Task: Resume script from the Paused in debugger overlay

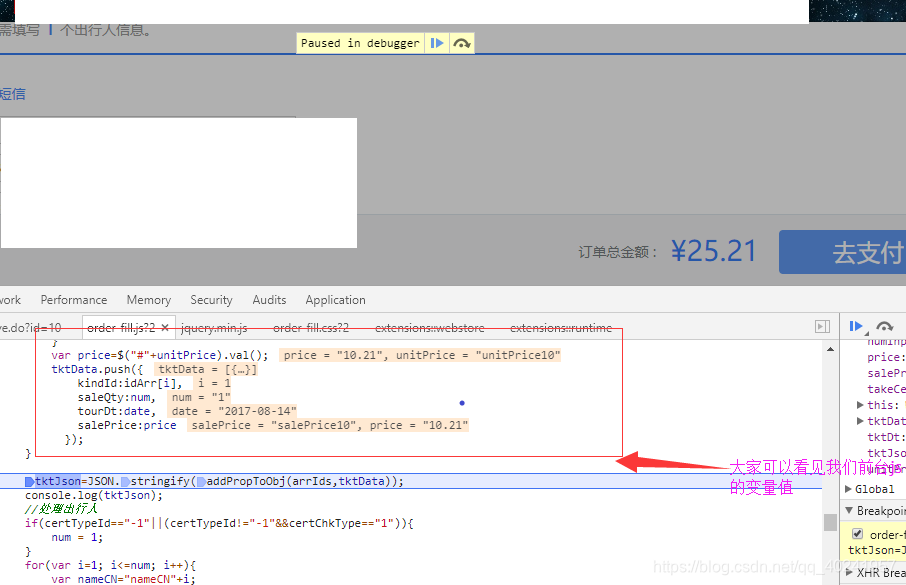Action: click(x=437, y=43)
